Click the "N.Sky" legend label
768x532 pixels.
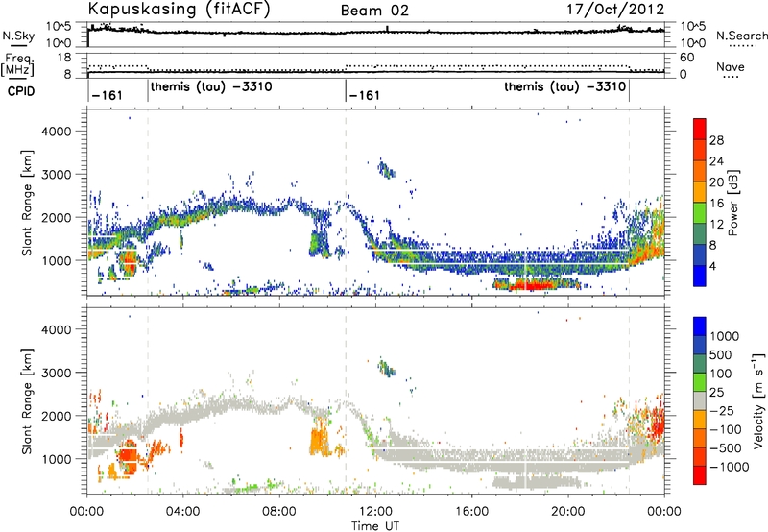pyautogui.click(x=18, y=36)
